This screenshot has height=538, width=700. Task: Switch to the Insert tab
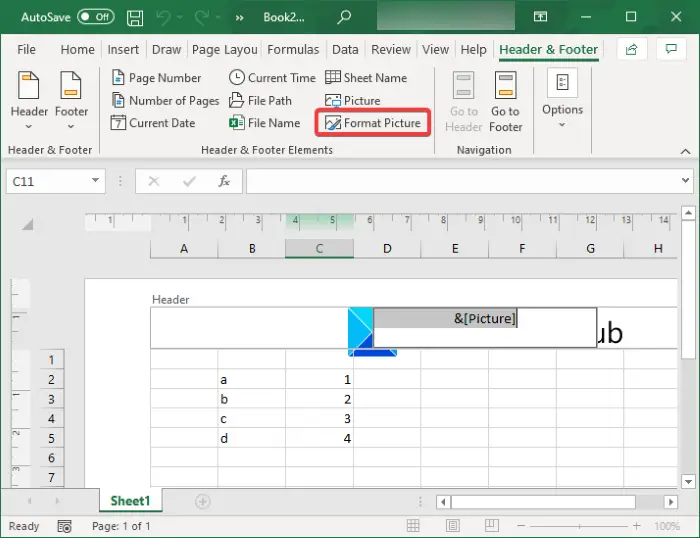[x=123, y=49]
